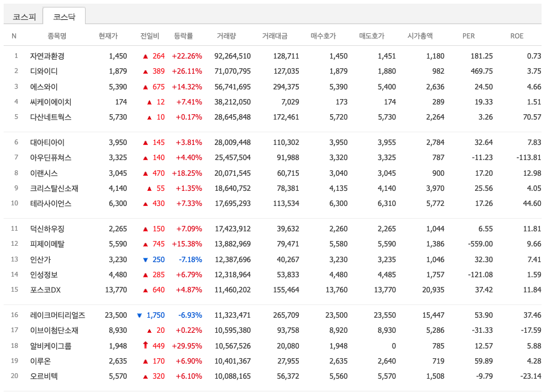Click the 종목명 column header
The image size is (550, 392).
point(57,36)
